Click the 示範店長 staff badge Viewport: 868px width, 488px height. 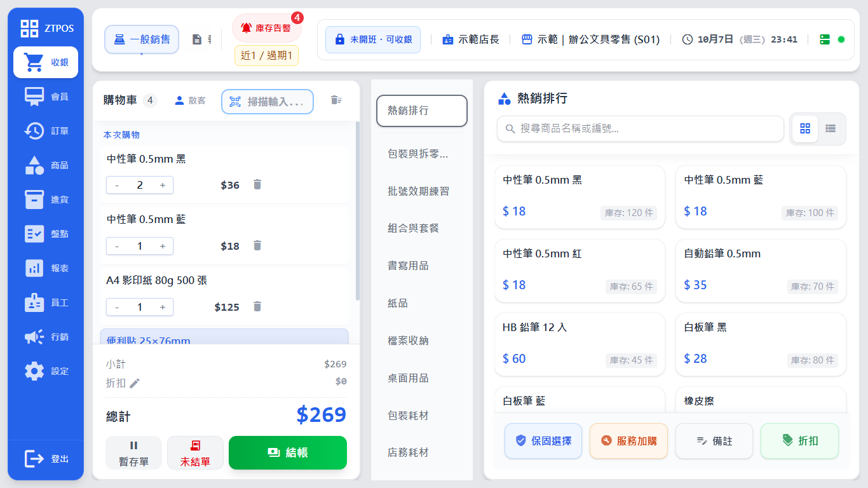coord(471,39)
